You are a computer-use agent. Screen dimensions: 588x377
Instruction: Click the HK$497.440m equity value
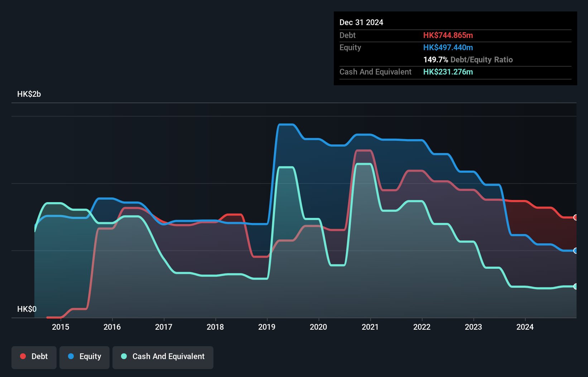[x=448, y=48]
